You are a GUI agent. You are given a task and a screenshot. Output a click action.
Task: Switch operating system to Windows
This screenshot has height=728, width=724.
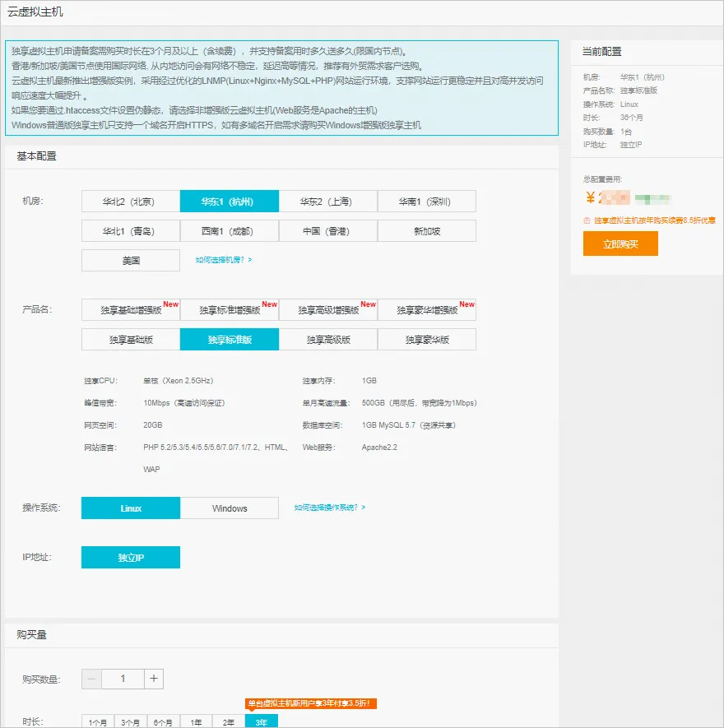click(x=229, y=508)
